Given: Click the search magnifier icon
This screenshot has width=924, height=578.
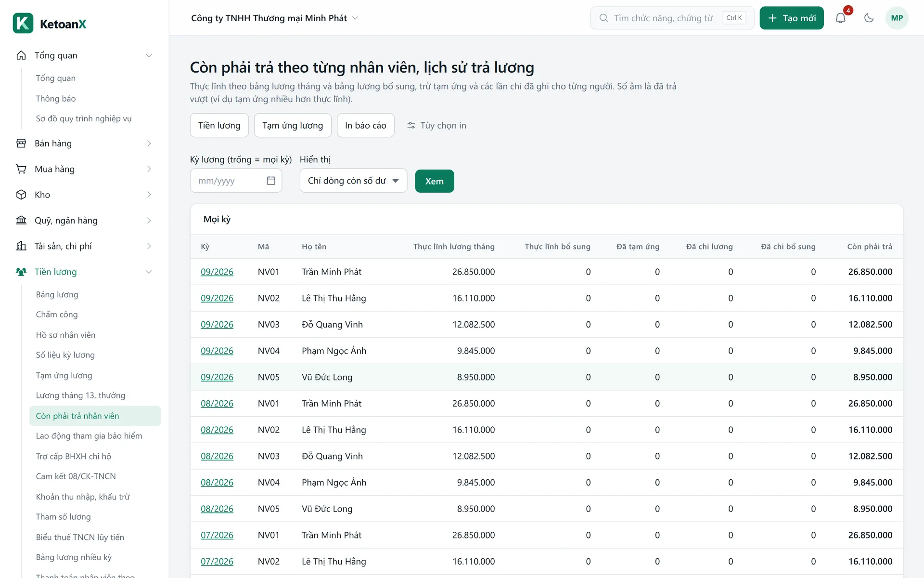Looking at the screenshot, I should click(603, 18).
